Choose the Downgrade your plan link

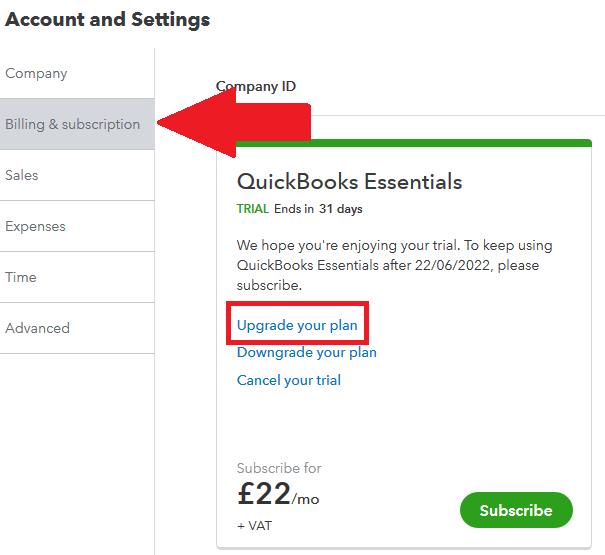click(x=307, y=352)
